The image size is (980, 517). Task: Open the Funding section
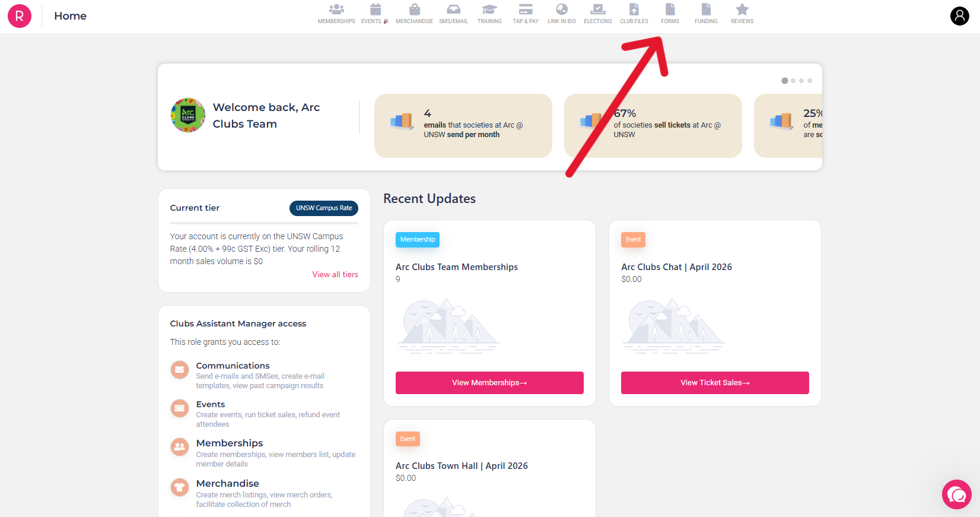706,14
